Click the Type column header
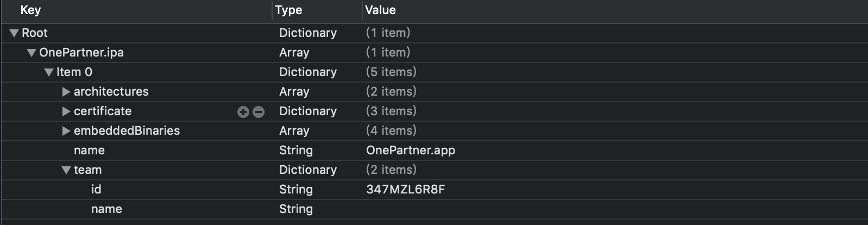Image resolution: width=868 pixels, height=225 pixels. point(288,10)
